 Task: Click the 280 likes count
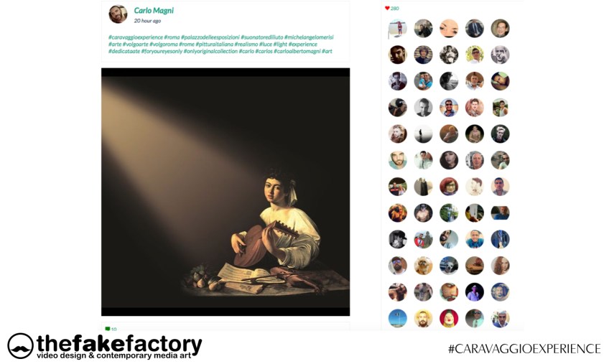[x=394, y=8]
